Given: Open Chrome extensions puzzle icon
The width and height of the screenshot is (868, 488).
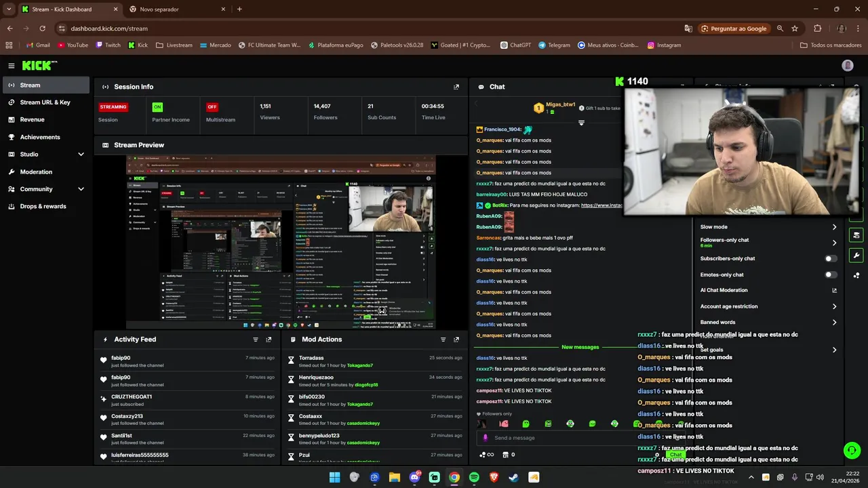Looking at the screenshot, I should click(x=817, y=28).
